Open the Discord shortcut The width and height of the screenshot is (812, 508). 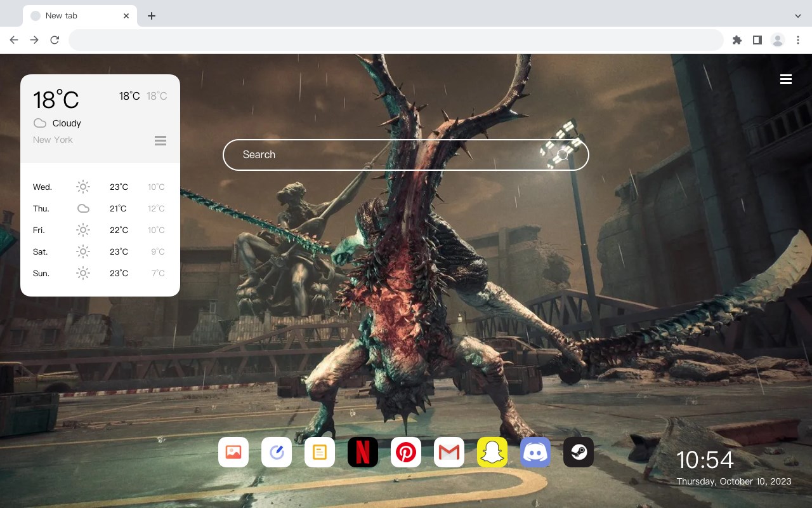tap(535, 452)
